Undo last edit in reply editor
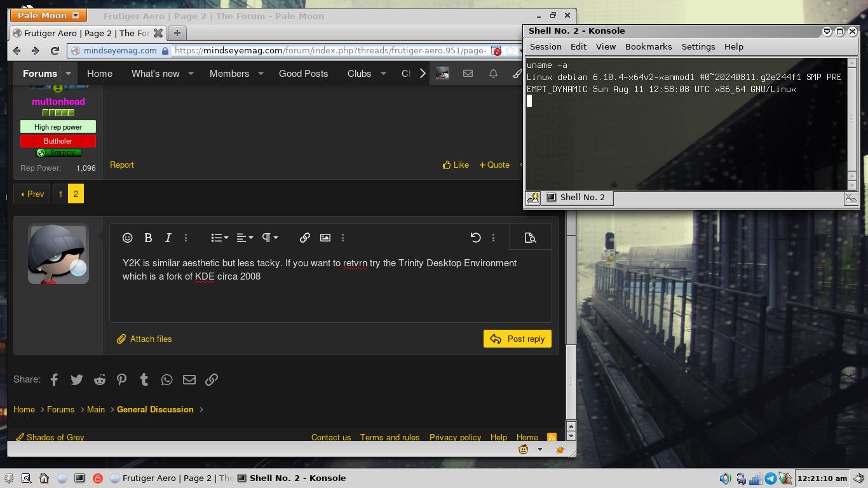868x488 pixels. coord(475,238)
